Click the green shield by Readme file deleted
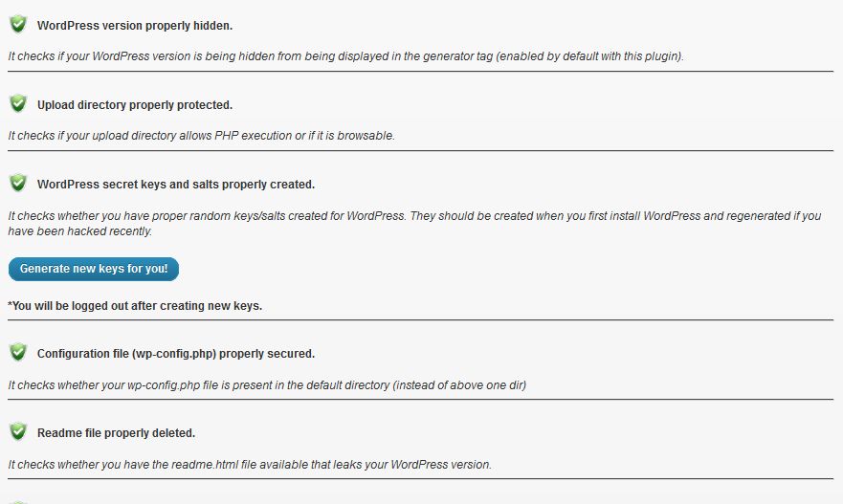843x504 pixels. pyautogui.click(x=18, y=432)
